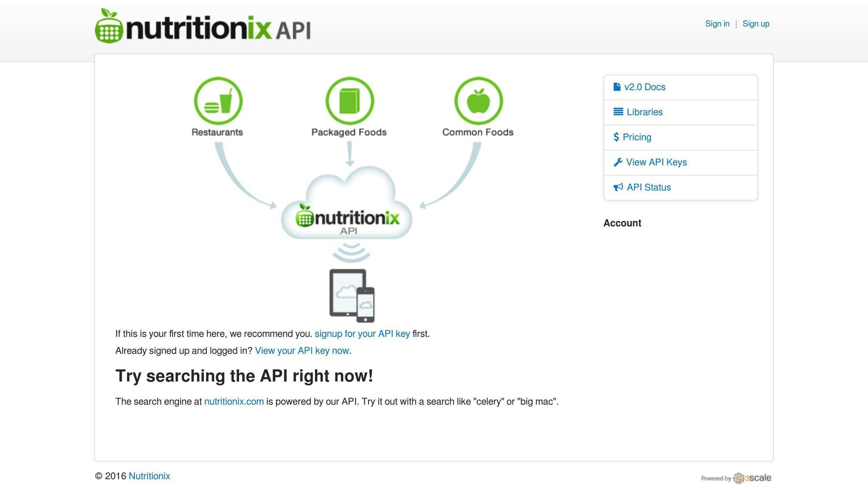Click the document icon beside v2.0 Docs
868x488 pixels.
pyautogui.click(x=617, y=87)
